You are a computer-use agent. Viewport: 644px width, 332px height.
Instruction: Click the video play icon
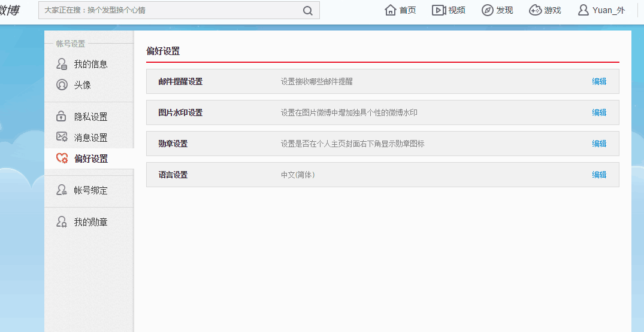pos(439,10)
